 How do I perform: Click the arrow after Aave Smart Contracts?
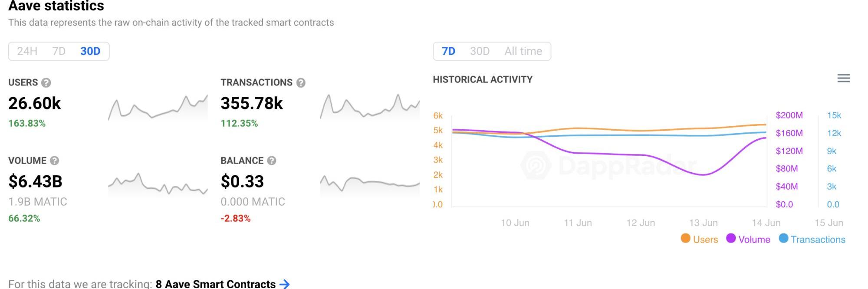(285, 284)
